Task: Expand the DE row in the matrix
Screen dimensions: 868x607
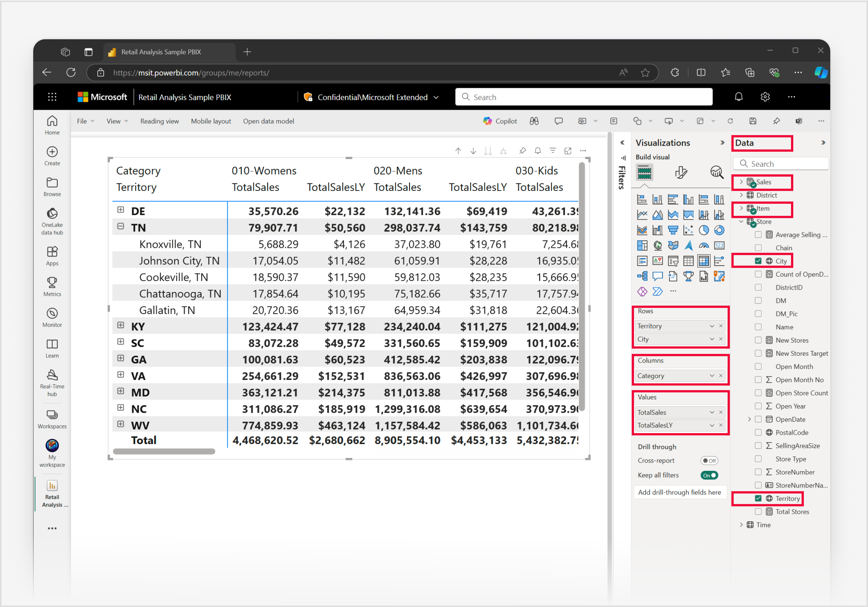Action: click(121, 210)
